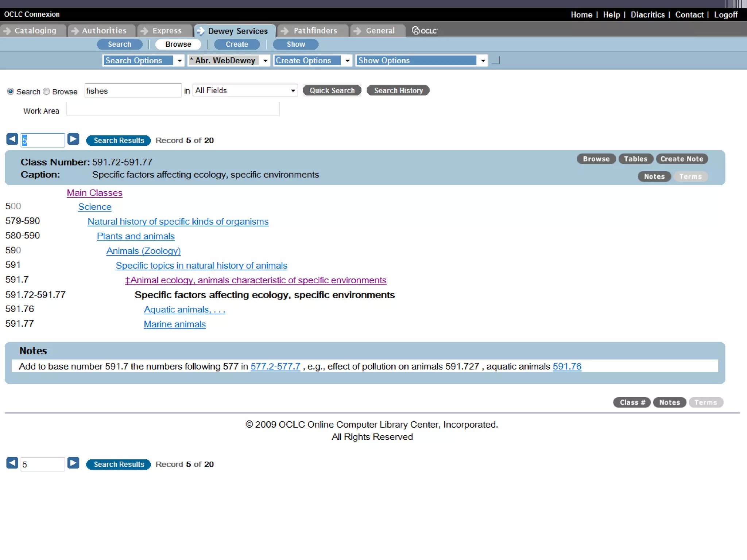Click the next record arrow at top
This screenshot has height=560, width=747.
[73, 139]
